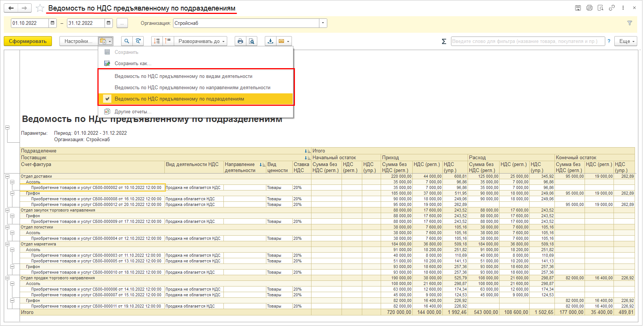
Task: Click the print icon in the report toolbar
Action: coord(240,41)
